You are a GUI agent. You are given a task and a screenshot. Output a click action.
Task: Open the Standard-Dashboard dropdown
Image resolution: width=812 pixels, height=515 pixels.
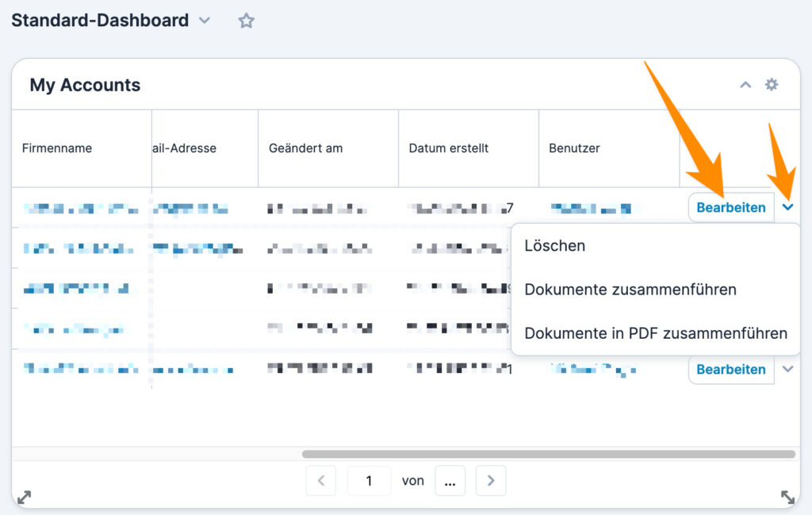(x=204, y=21)
